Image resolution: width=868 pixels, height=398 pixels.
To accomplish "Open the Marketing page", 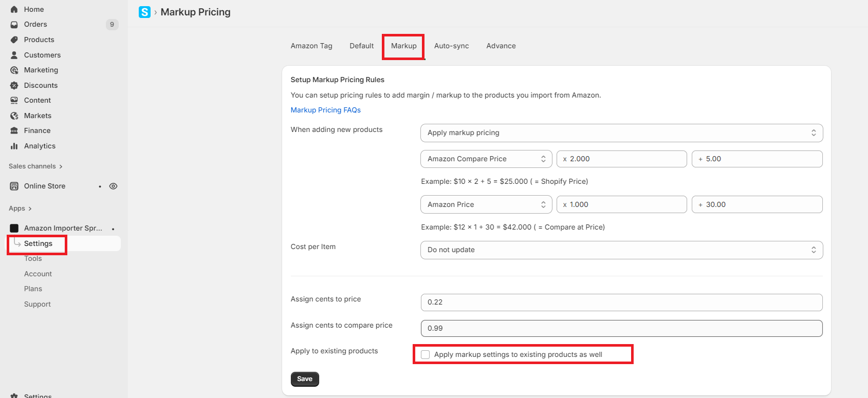I will click(x=41, y=70).
